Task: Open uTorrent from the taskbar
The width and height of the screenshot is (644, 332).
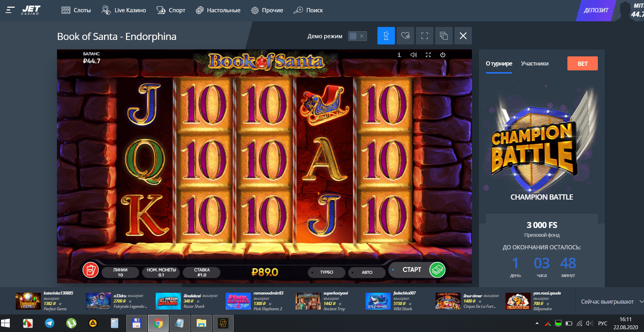Action: coord(71,323)
